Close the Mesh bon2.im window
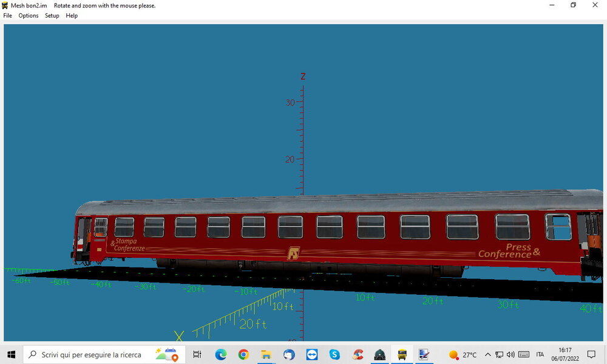The width and height of the screenshot is (607, 364). click(x=595, y=5)
